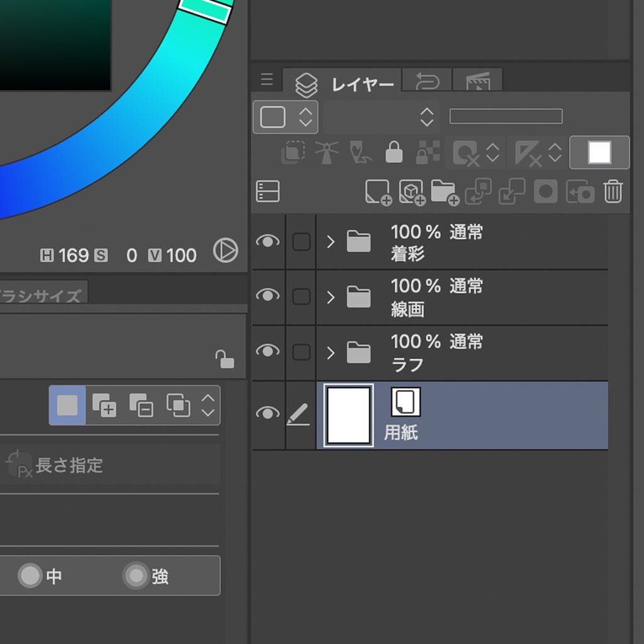Image resolution: width=644 pixels, height=644 pixels.
Task: Open ruler range stepper arrows
Action: pos(555,153)
